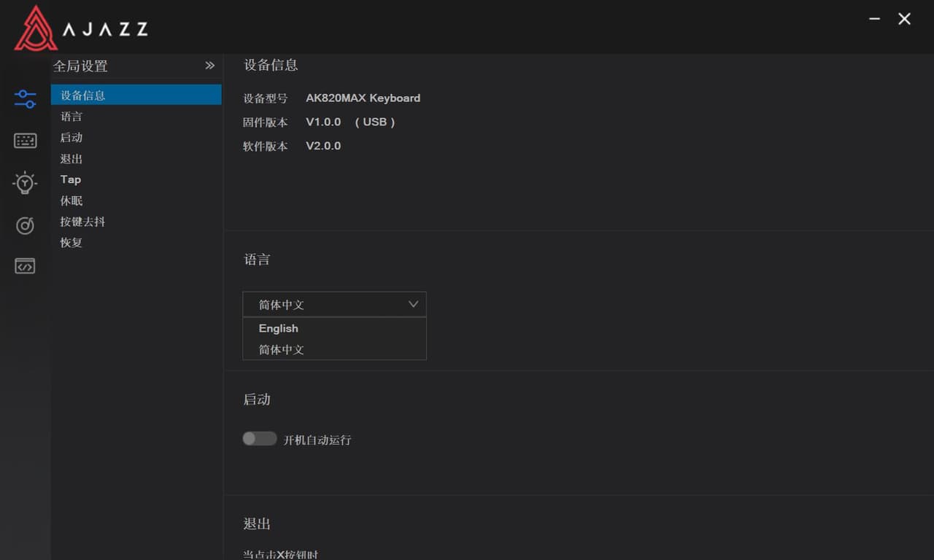Toggle 开机自动运行 auto-start switch
The image size is (934, 560).
[x=260, y=438]
